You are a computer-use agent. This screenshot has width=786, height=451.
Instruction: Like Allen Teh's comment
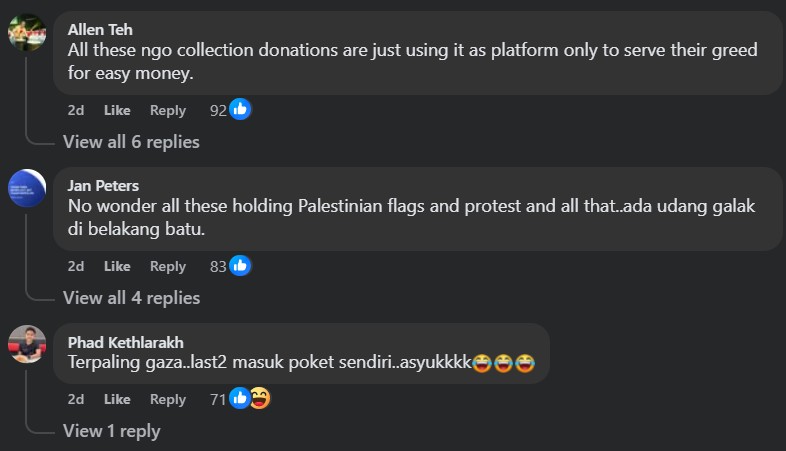[x=117, y=110]
